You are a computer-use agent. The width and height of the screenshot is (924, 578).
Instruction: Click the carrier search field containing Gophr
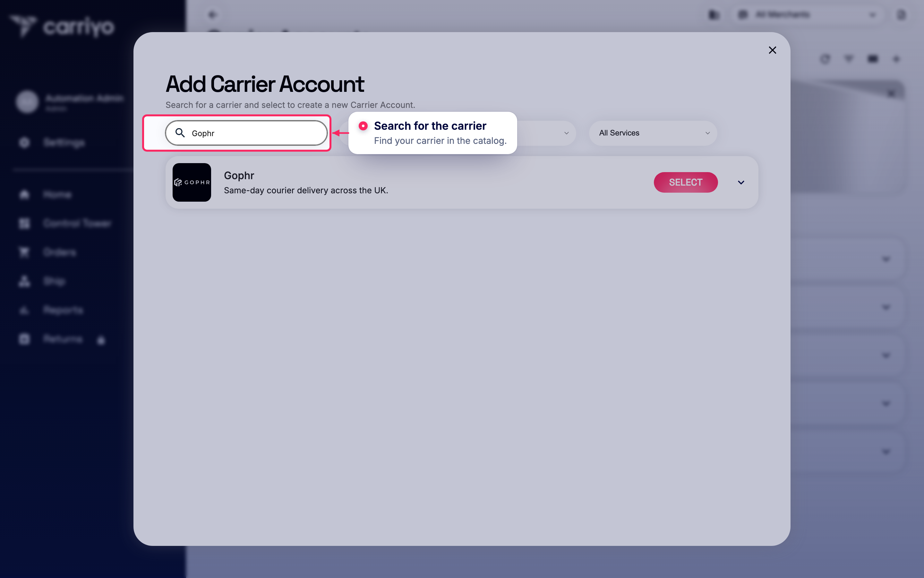click(246, 133)
